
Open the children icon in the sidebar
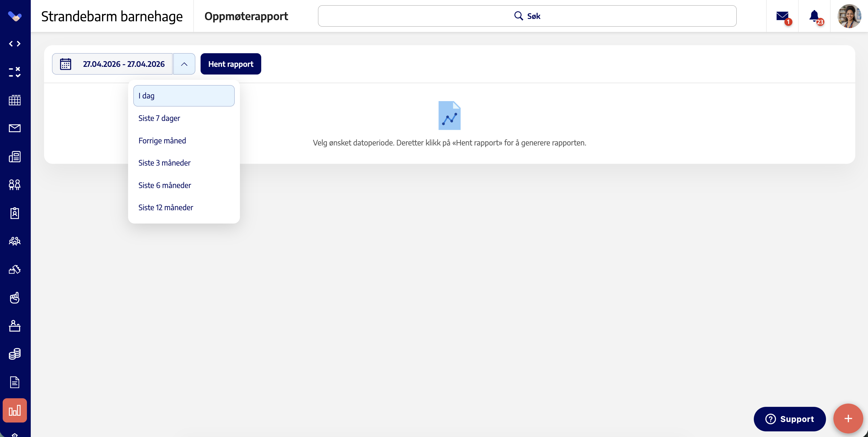pyautogui.click(x=15, y=185)
